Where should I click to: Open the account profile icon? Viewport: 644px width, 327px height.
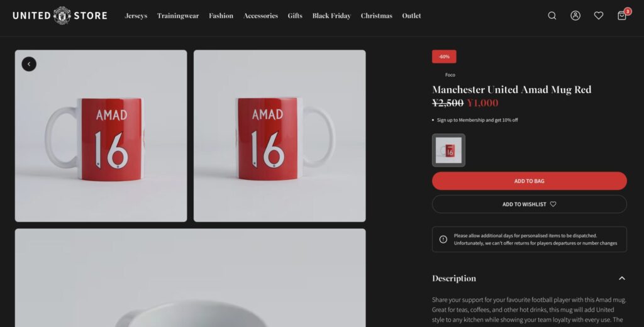coord(575,16)
